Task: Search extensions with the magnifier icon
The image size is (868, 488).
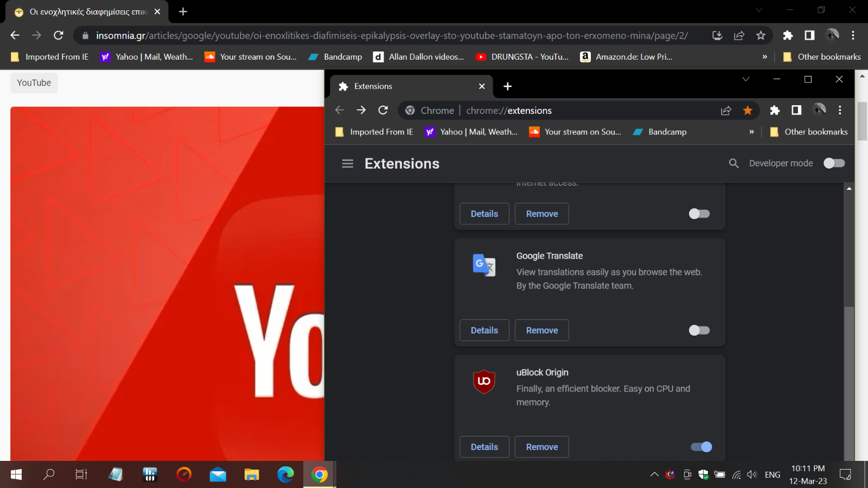Action: click(x=733, y=163)
